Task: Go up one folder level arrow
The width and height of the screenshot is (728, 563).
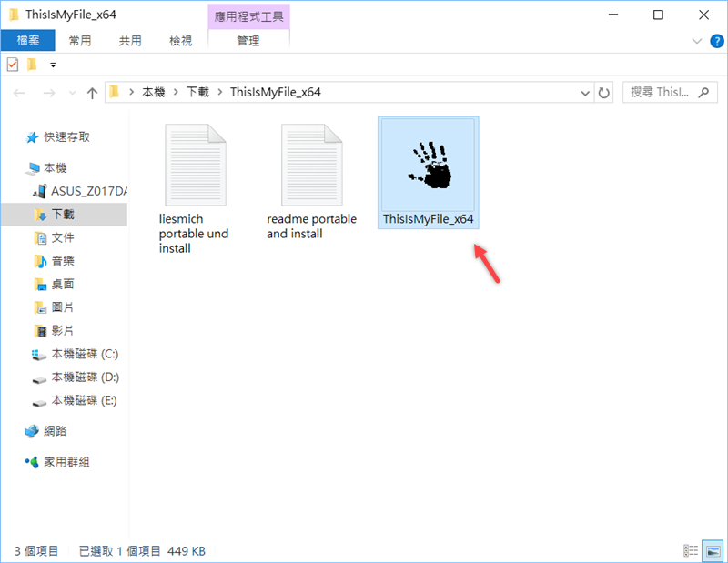Action: 92,93
